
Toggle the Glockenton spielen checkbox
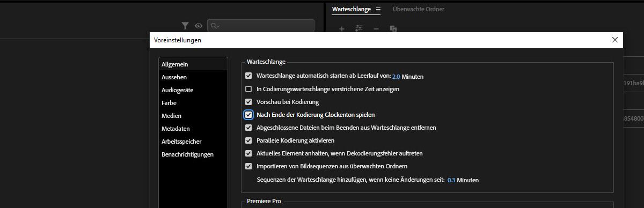click(248, 115)
